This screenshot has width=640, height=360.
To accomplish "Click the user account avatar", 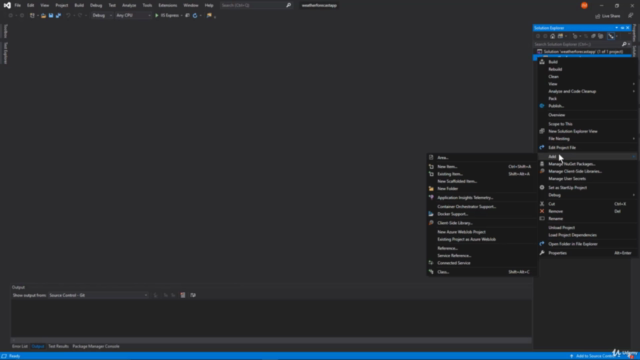I will pos(584,5).
